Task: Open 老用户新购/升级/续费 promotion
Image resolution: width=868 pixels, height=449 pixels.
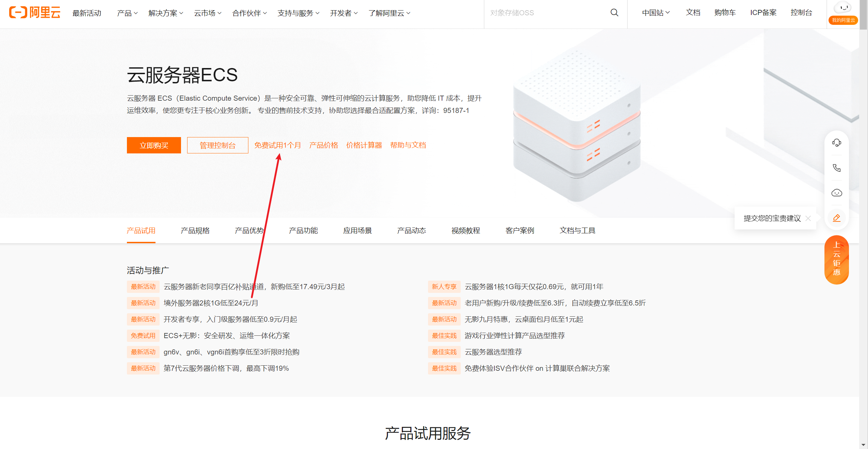Action: click(x=555, y=303)
